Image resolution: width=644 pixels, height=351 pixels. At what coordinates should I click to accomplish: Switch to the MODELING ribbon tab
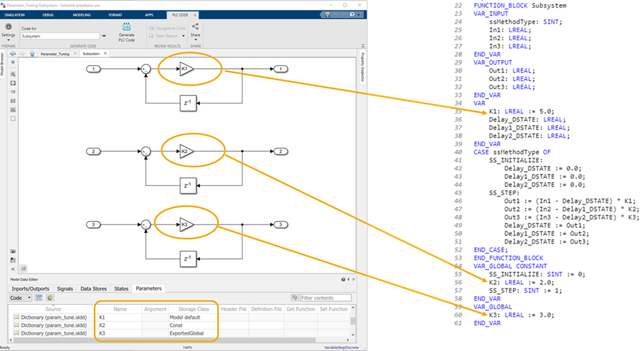pos(81,14)
